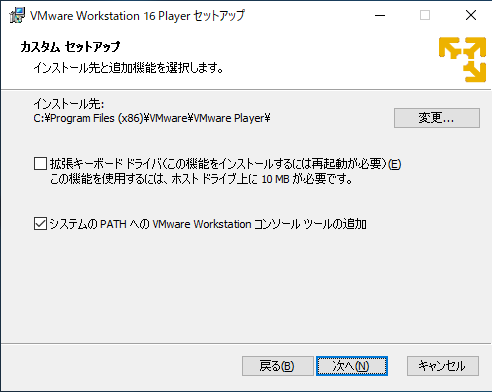Go back with the 戻る(B) button
The image size is (492, 392).
(x=278, y=366)
